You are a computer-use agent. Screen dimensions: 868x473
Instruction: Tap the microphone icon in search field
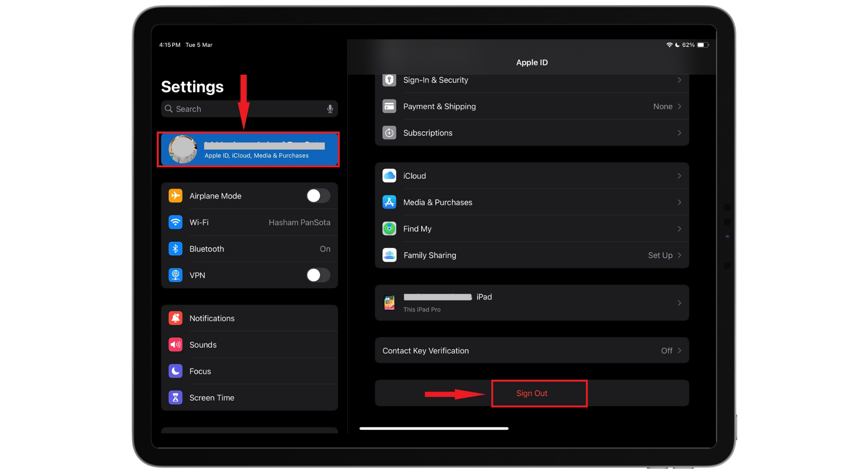coord(330,109)
